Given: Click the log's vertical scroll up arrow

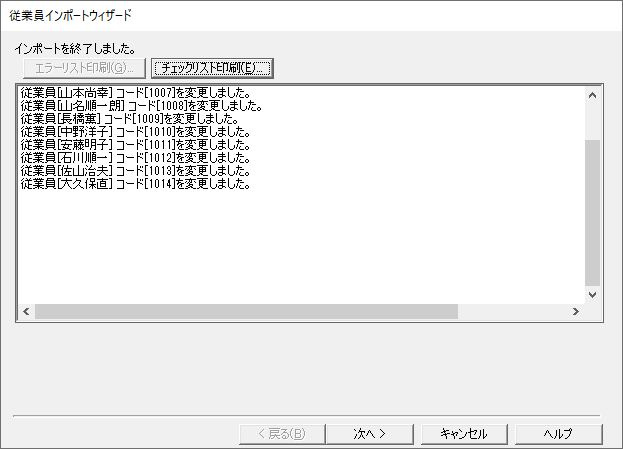Looking at the screenshot, I should tap(592, 95).
